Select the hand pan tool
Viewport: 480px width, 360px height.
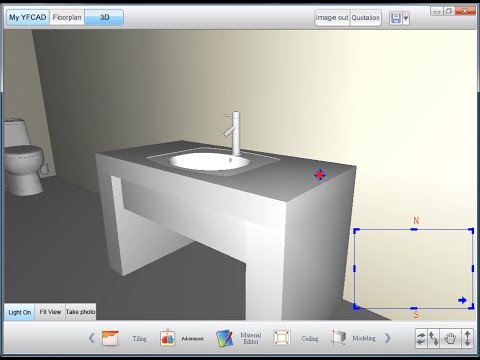tap(450, 338)
